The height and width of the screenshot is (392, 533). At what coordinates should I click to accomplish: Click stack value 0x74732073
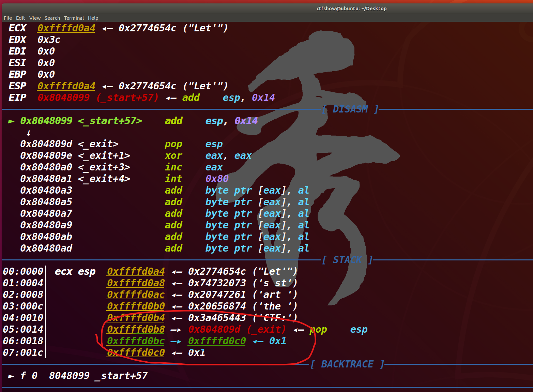coord(217,283)
